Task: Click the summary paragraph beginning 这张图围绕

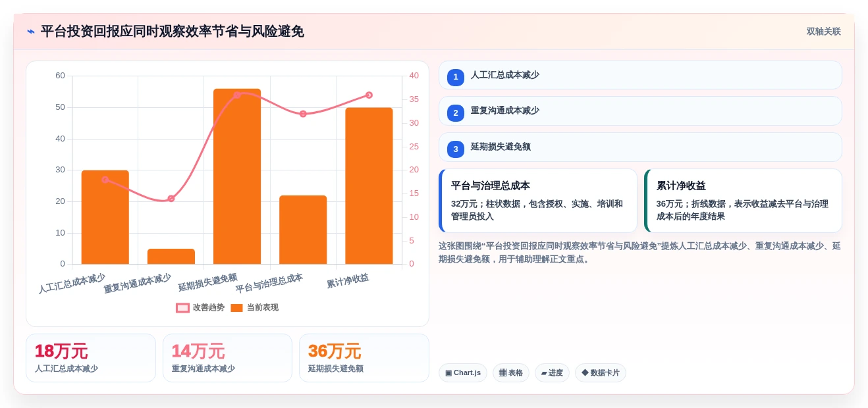Action: (x=640, y=253)
